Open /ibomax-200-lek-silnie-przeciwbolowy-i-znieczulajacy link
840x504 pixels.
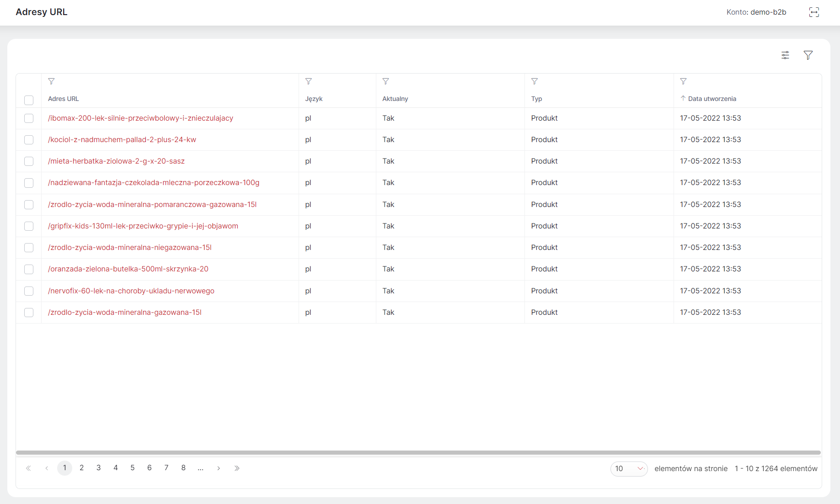pyautogui.click(x=140, y=118)
